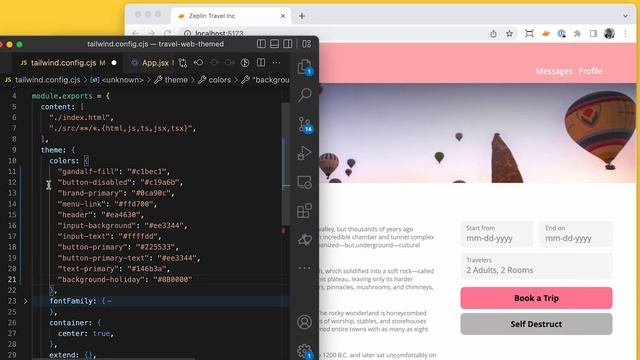Click "text-primary" value #146b3a

(x=148, y=269)
